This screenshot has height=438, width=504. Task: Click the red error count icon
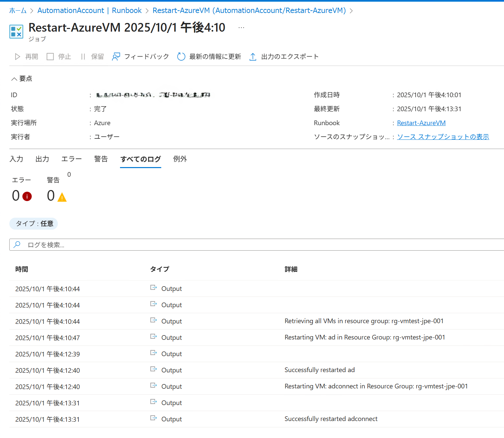(x=27, y=196)
